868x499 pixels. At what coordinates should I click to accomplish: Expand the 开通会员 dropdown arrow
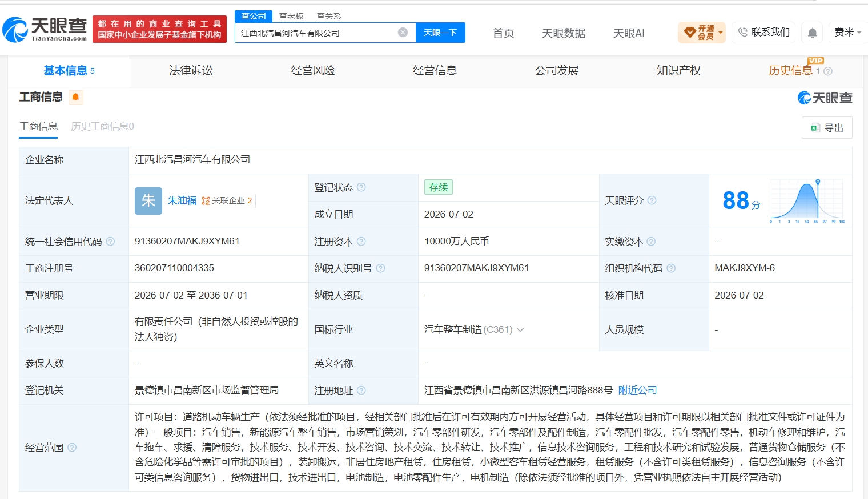(721, 33)
